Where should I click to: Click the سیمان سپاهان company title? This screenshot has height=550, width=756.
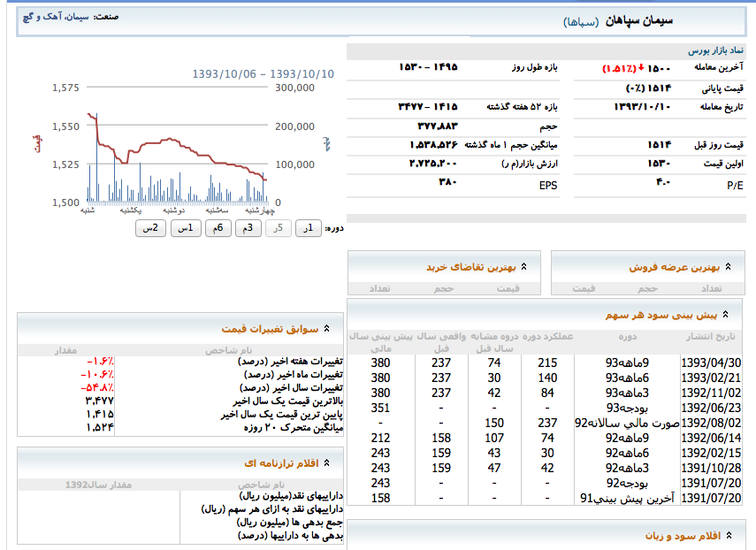tap(638, 20)
